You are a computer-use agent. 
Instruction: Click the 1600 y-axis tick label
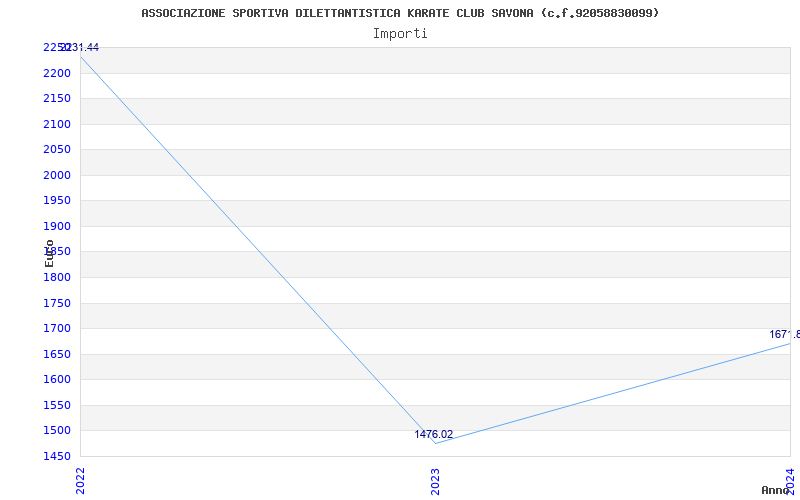tap(57, 380)
